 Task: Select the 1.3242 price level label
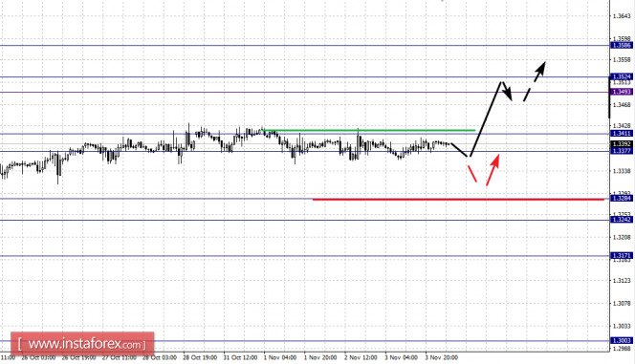click(622, 220)
